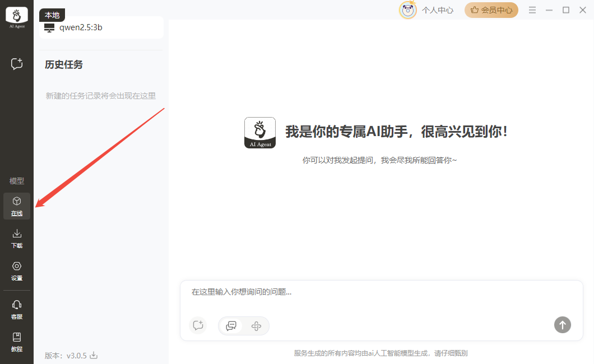The image size is (594, 364).
Task: Maximize the application window
Action: [x=566, y=10]
